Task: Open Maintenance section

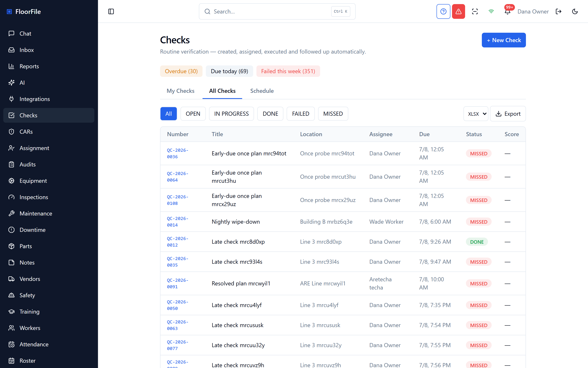Action: coord(49,213)
